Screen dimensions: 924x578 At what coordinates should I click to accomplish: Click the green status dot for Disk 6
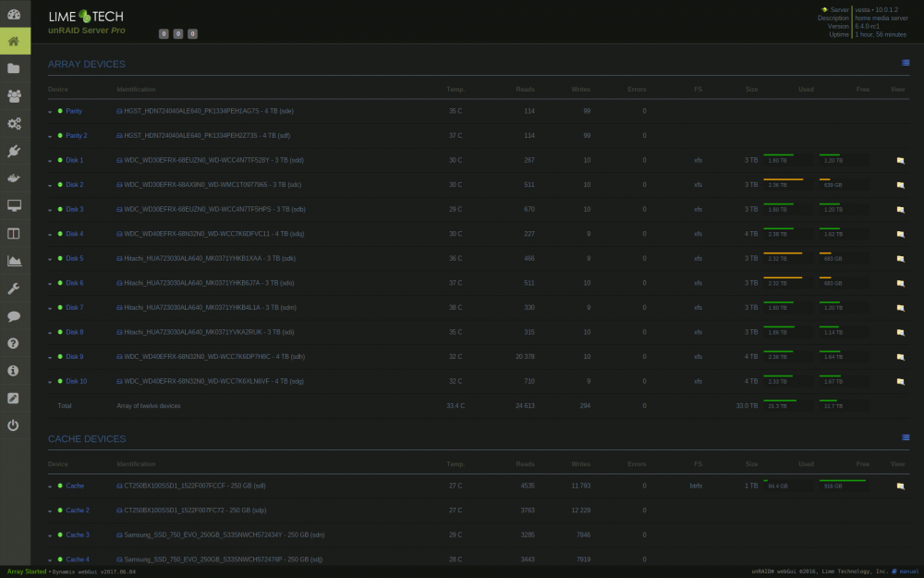(60, 283)
